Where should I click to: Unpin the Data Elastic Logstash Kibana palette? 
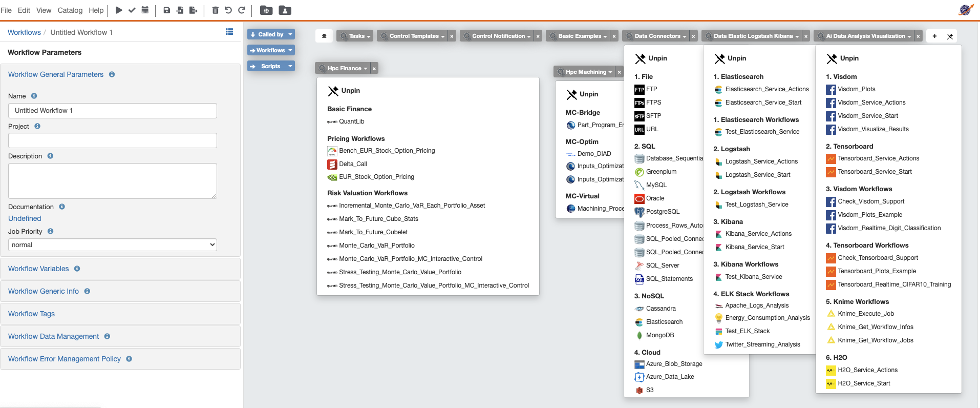click(730, 58)
